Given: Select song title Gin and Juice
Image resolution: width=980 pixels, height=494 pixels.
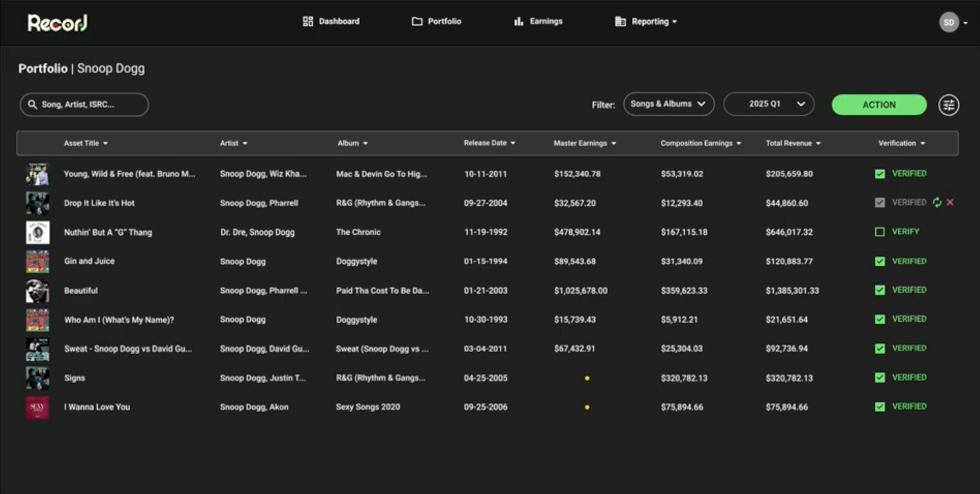Looking at the screenshot, I should (x=90, y=261).
